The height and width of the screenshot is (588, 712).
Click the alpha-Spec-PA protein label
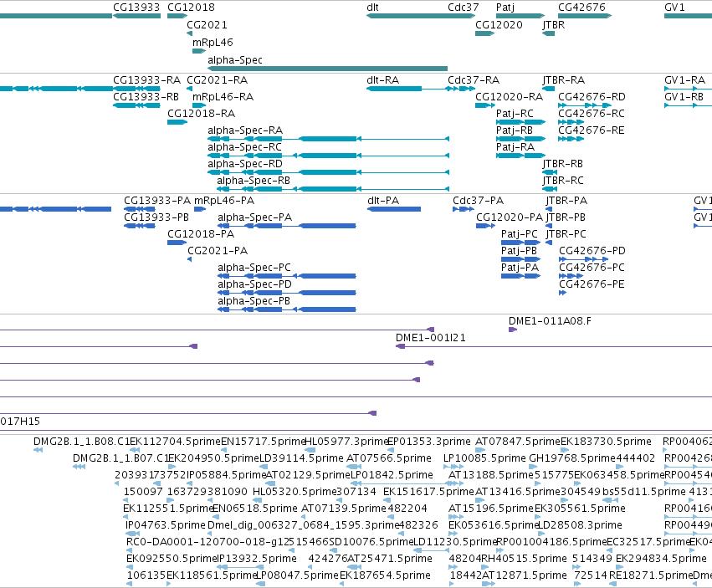pos(254,217)
